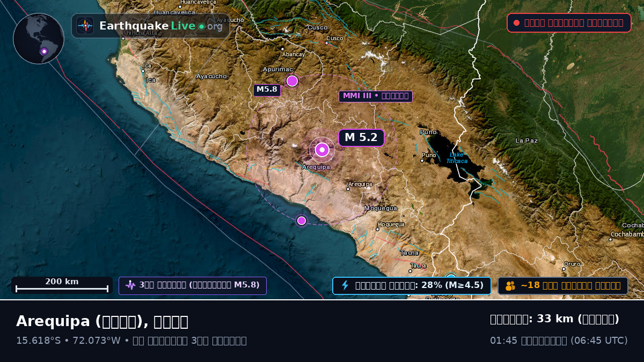The image size is (644, 362).
Task: Select the 01:45 (06:45 UTC) time text
Action: tap(559, 341)
